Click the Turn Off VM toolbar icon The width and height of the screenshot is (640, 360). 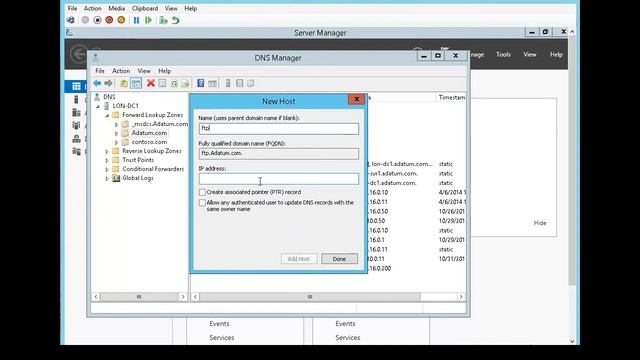(x=97, y=20)
